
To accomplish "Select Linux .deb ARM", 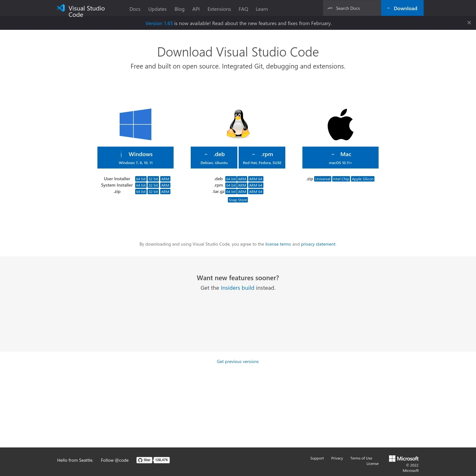I will 242,179.
